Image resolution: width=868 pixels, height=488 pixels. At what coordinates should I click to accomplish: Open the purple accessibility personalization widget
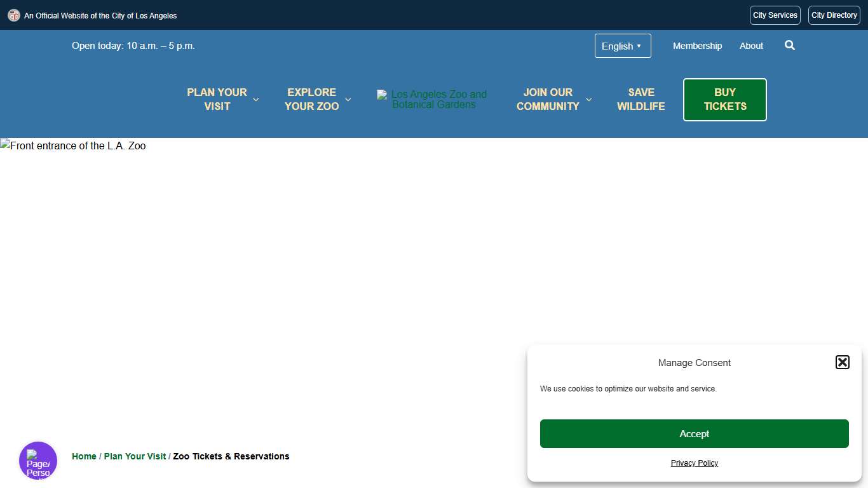[38, 461]
